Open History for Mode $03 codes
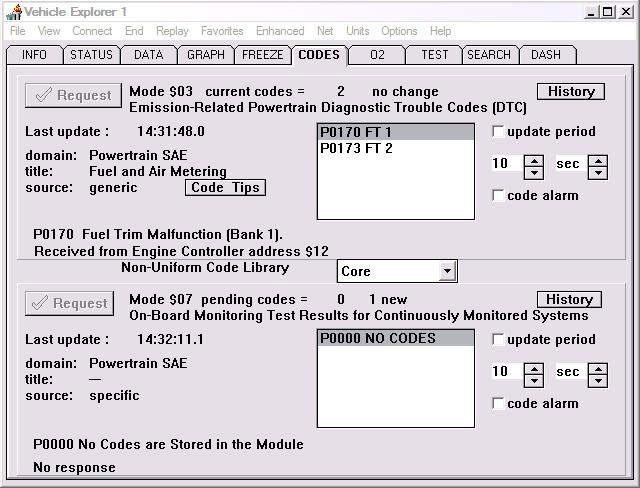The width and height of the screenshot is (640, 488). (x=570, y=92)
